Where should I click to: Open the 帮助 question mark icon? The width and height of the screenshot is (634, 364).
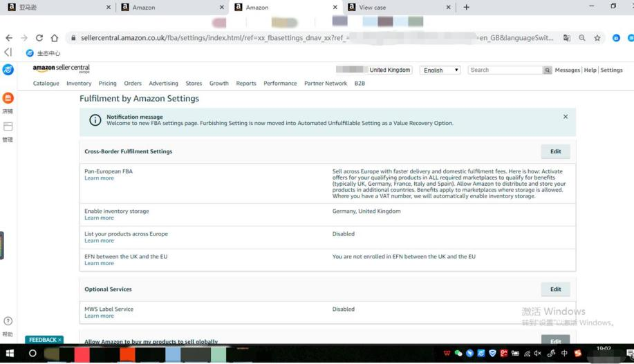(x=8, y=321)
